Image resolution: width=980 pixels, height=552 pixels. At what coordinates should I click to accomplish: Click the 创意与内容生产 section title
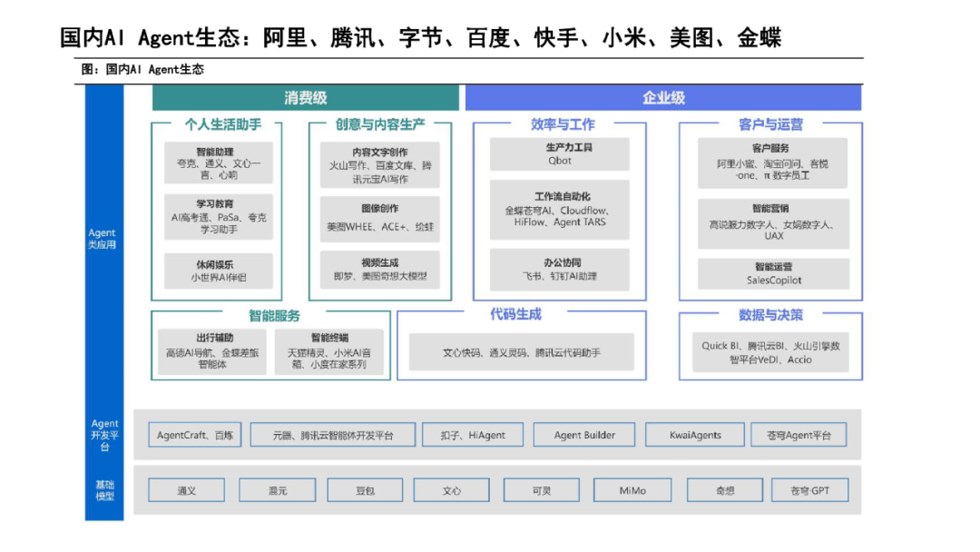coord(380,124)
